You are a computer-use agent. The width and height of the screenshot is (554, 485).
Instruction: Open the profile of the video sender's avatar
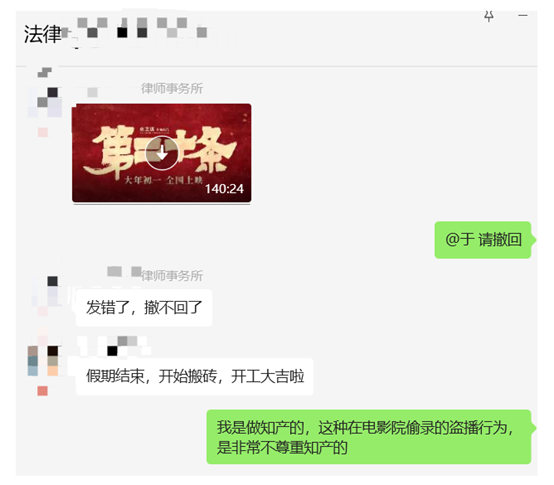coord(45,102)
